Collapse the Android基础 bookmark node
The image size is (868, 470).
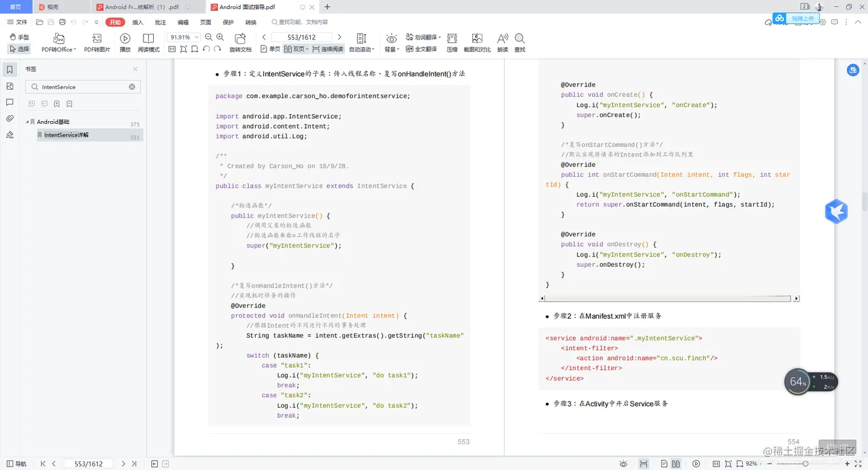click(x=27, y=122)
